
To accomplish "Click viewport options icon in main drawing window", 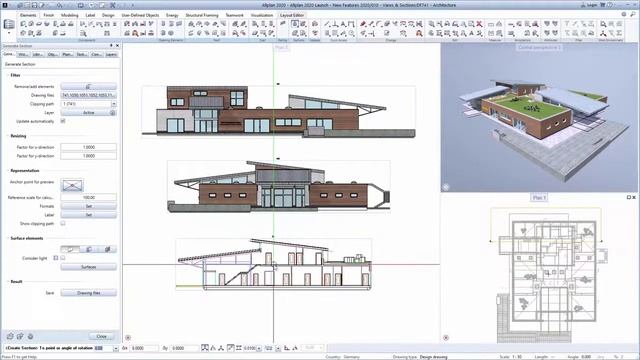I will point(128,338).
